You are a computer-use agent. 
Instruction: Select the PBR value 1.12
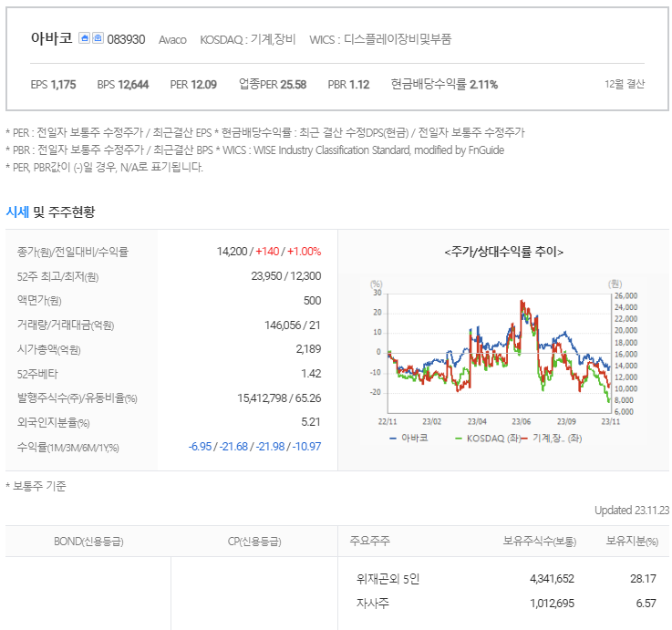359,85
